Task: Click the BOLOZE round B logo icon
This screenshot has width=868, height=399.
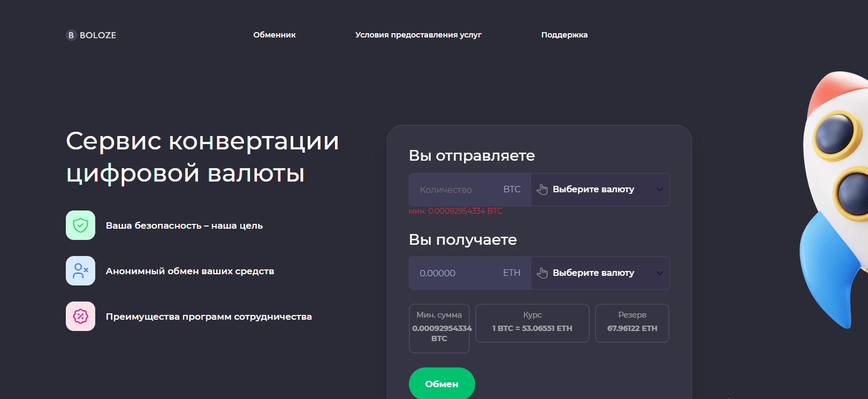Action: pos(71,35)
